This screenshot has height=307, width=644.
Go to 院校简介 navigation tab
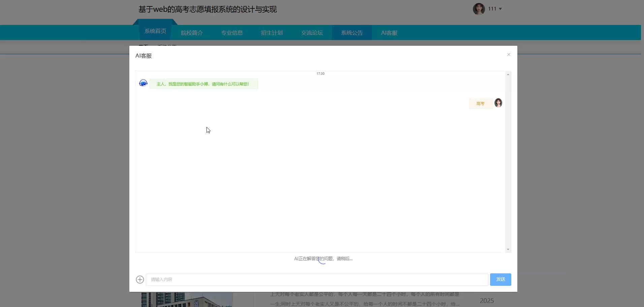click(x=192, y=33)
